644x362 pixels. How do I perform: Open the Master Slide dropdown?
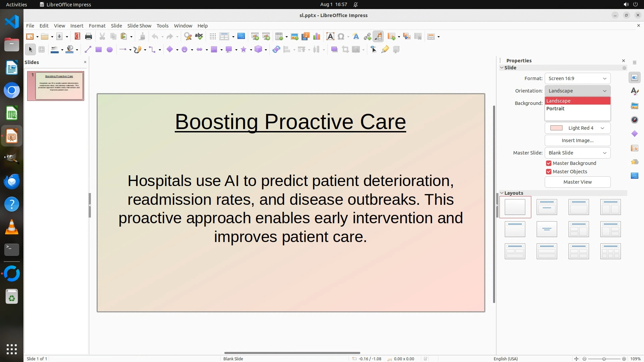click(x=577, y=153)
